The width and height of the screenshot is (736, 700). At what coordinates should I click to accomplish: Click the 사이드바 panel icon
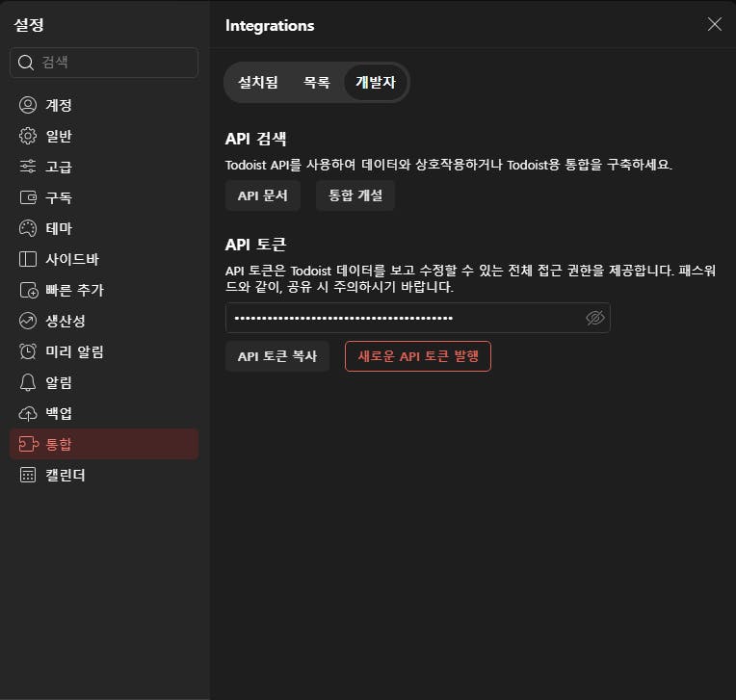pyautogui.click(x=28, y=259)
